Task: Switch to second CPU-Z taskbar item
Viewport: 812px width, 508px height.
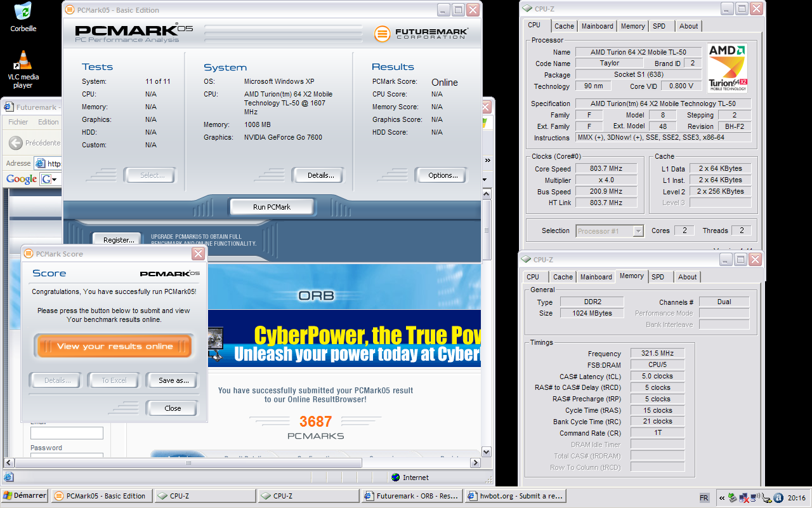Action: 308,496
